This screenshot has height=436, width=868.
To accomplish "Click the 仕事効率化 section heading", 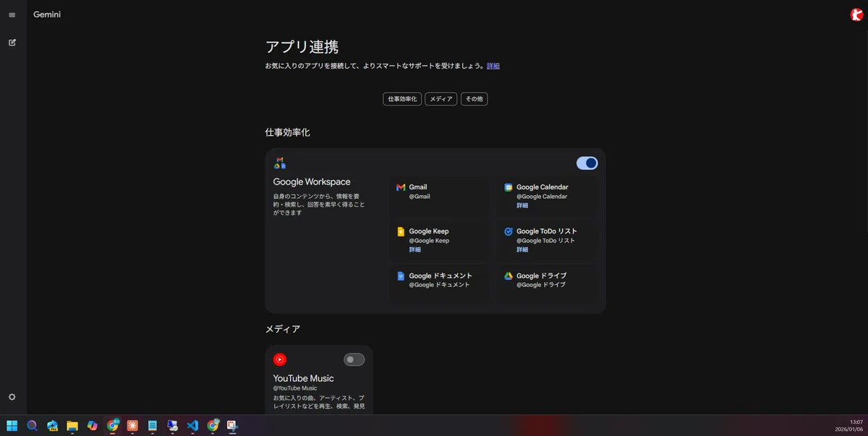I will pyautogui.click(x=287, y=133).
